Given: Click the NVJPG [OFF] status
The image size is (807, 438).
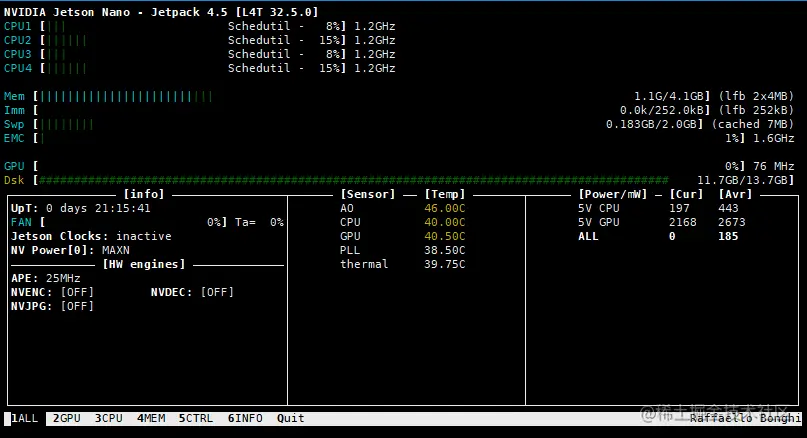Looking at the screenshot, I should pyautogui.click(x=77, y=306).
